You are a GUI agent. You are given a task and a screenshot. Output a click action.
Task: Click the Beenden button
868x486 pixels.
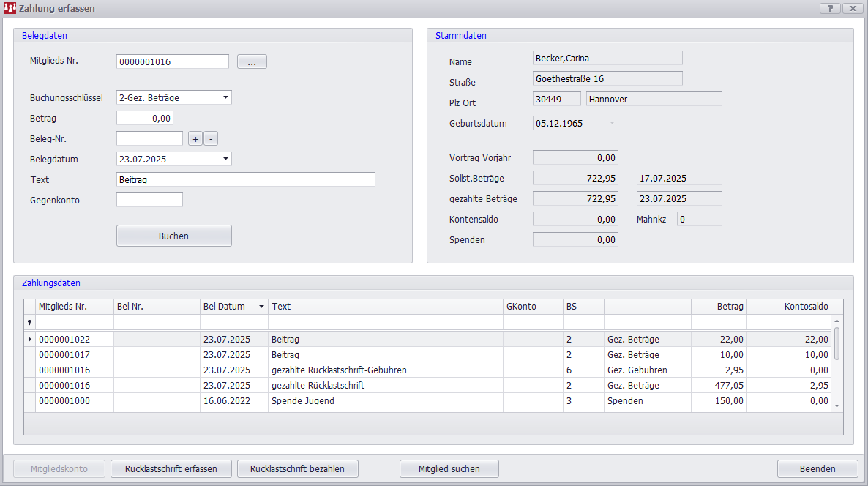tap(817, 468)
